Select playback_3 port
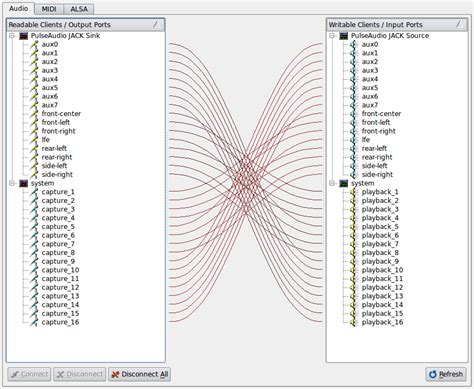This screenshot has height=389, width=474. pos(380,209)
